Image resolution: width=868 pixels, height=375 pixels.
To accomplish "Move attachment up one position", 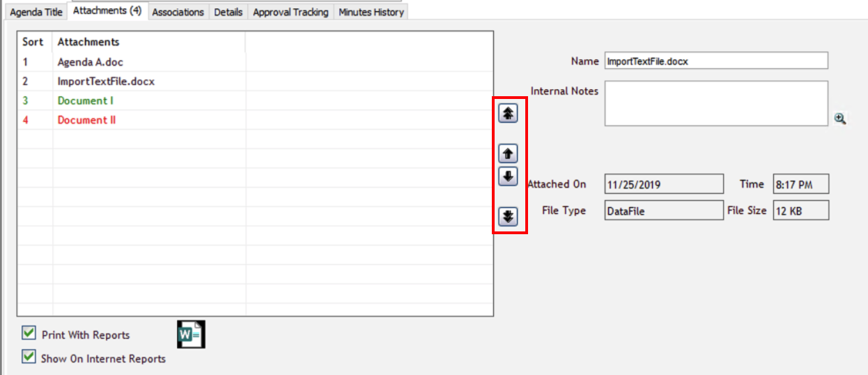I will point(509,154).
